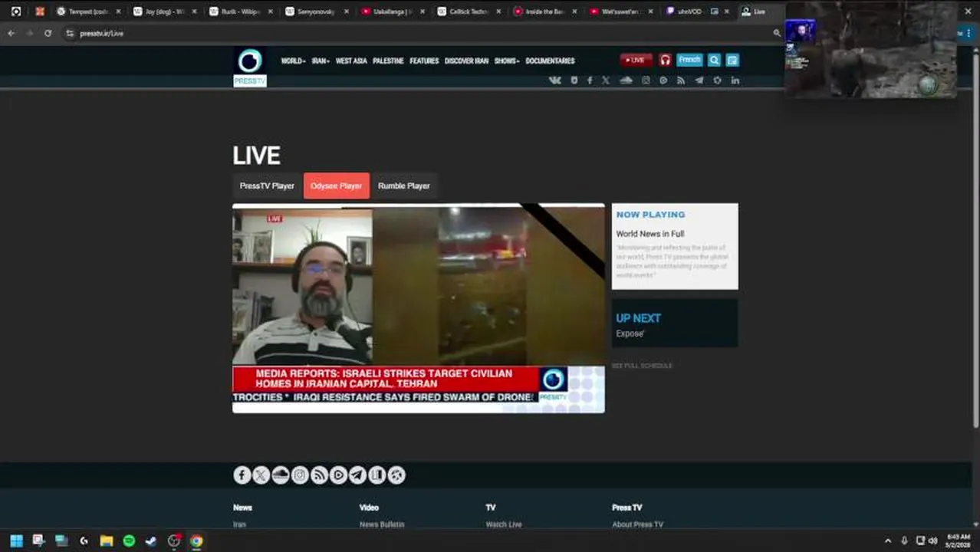Switch to the Semyonovsky browser tab
Image resolution: width=980 pixels, height=552 pixels.
coord(317,11)
